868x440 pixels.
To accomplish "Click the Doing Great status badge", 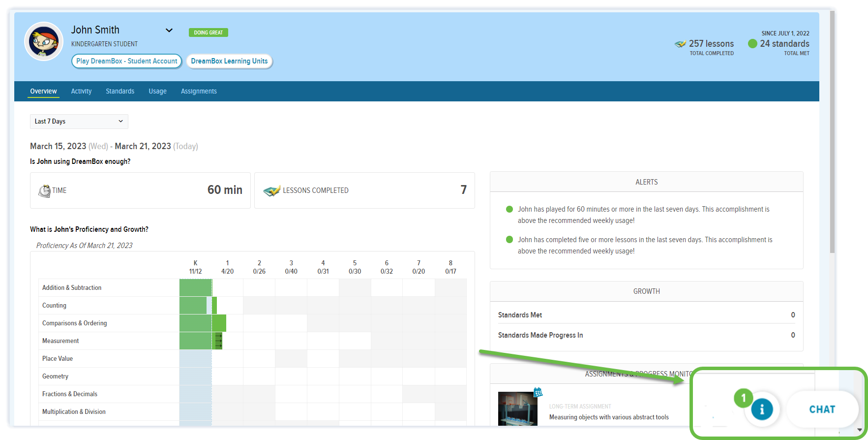I will coord(209,32).
